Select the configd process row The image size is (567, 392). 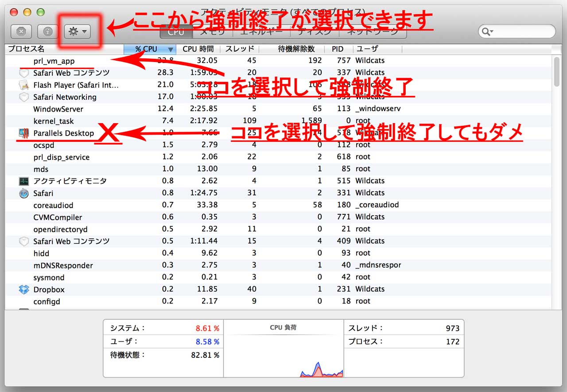click(278, 301)
